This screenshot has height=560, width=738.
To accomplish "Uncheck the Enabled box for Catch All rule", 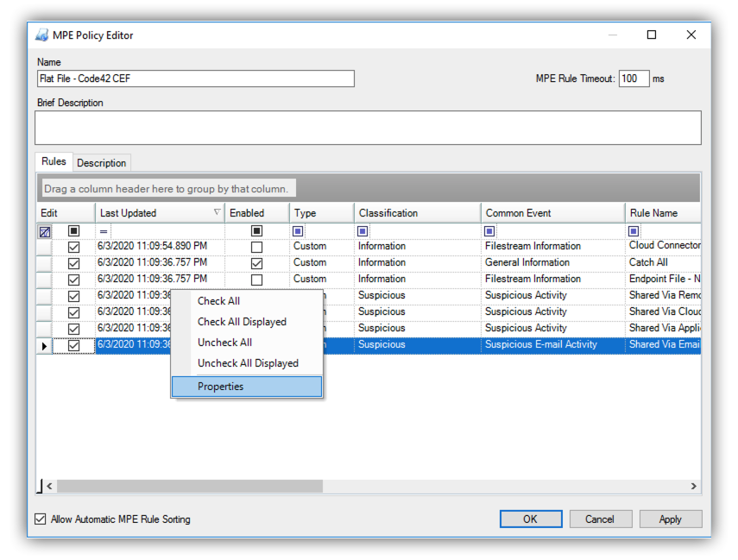I will (x=256, y=263).
